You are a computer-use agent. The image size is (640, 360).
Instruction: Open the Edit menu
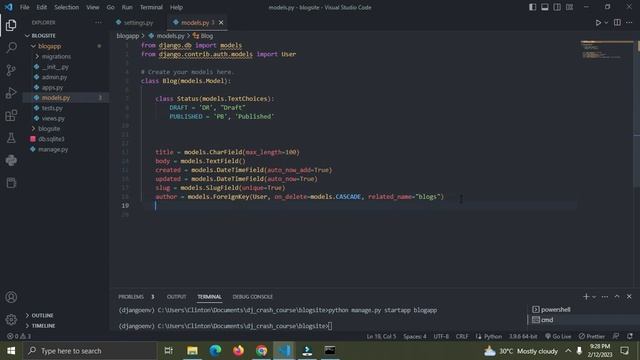click(42, 7)
